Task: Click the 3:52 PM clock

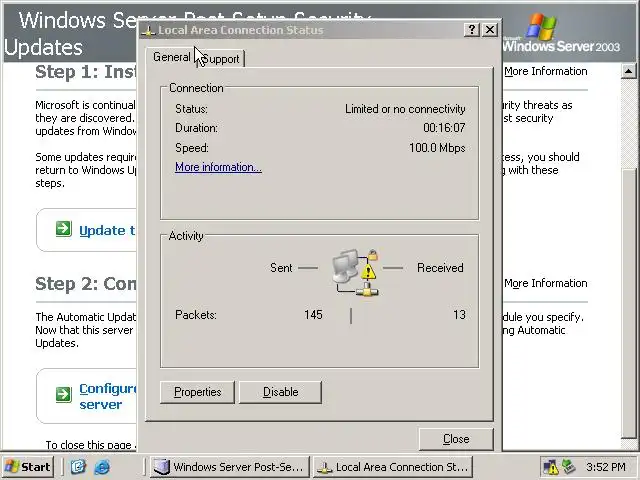Action: (606, 467)
